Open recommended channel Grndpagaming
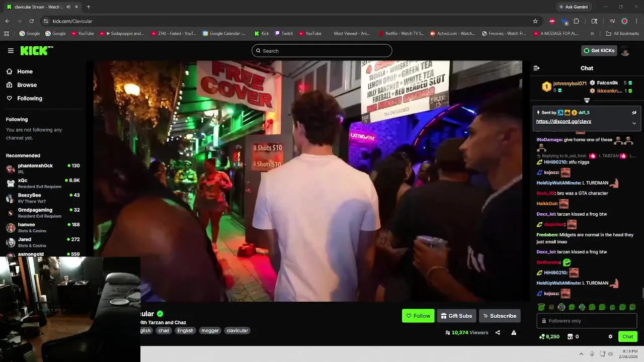Viewport: 644px width, 362px height. coord(43,213)
